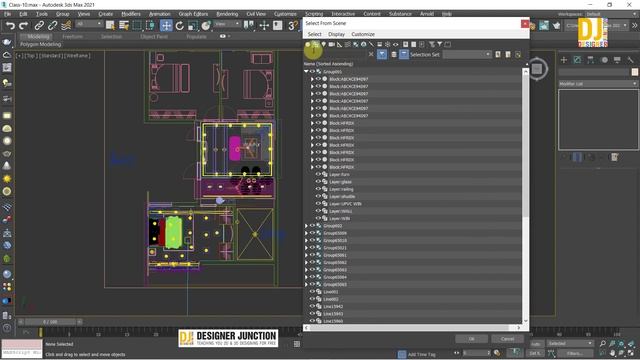Click Select None icon in dialog toolbar
The width and height of the screenshot is (640, 360).
413,44
